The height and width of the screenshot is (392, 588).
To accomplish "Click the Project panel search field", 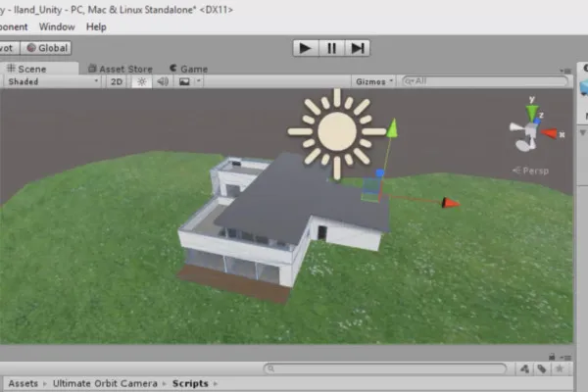I will pyautogui.click(x=385, y=368).
